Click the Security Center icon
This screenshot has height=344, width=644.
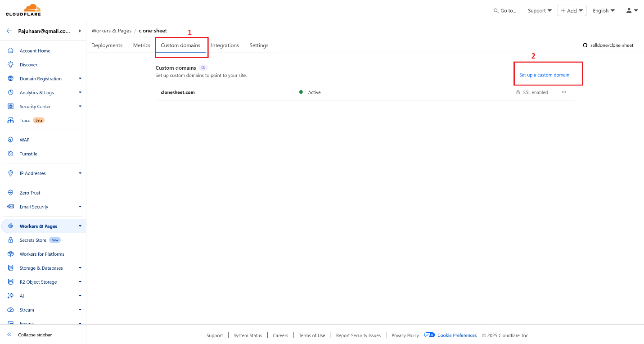click(x=11, y=107)
